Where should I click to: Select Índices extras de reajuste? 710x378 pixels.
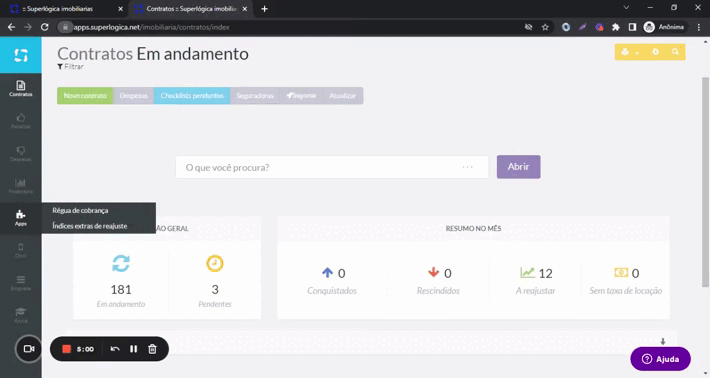pos(90,226)
